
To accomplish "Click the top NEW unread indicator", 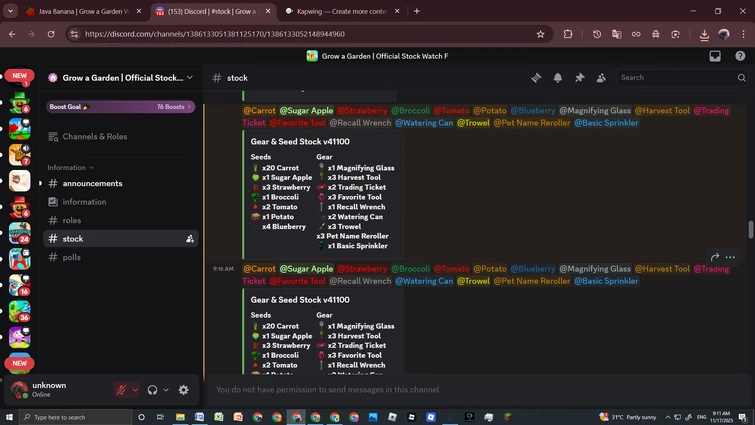I will click(19, 76).
